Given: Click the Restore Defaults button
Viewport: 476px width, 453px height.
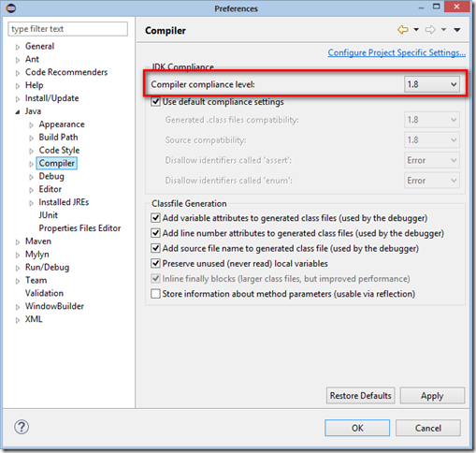Looking at the screenshot, I should click(x=361, y=396).
